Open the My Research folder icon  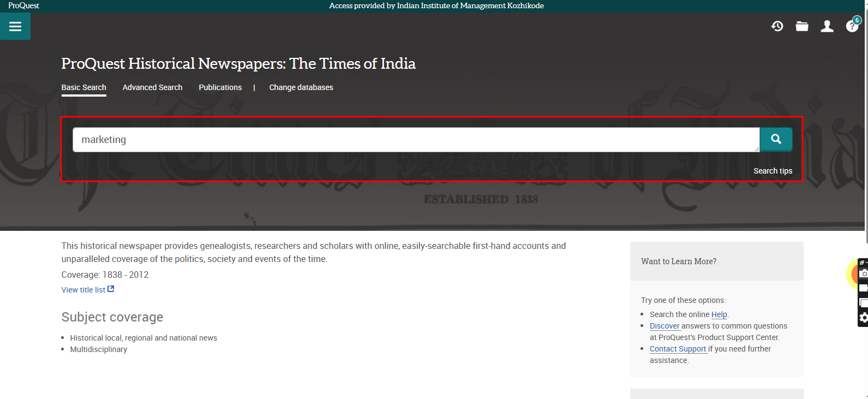(802, 26)
